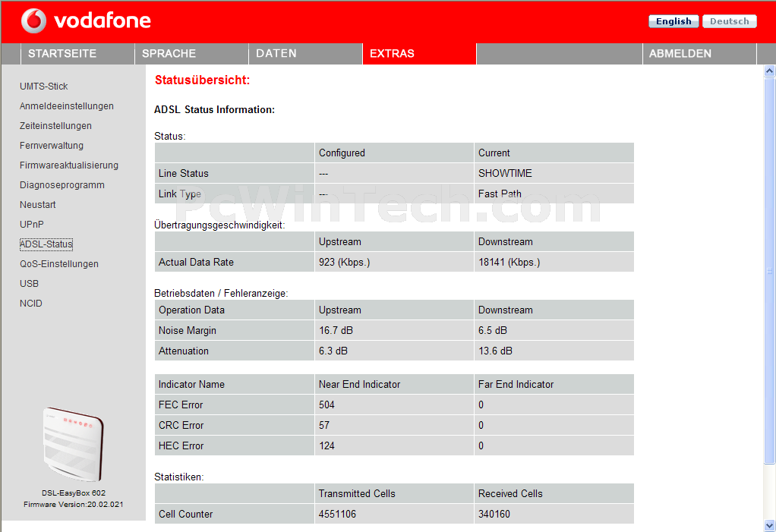Click the HEC Error row label

181,446
